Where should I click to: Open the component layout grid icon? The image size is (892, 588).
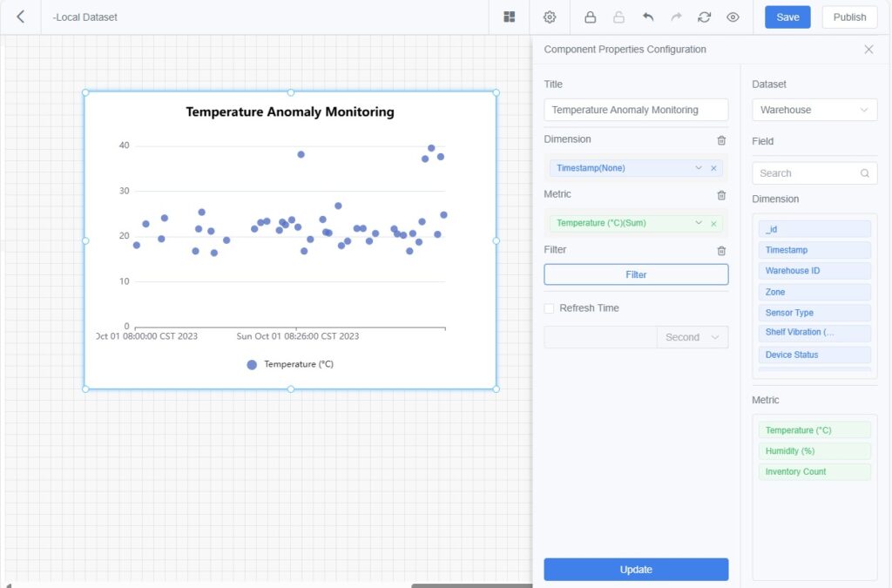510,17
